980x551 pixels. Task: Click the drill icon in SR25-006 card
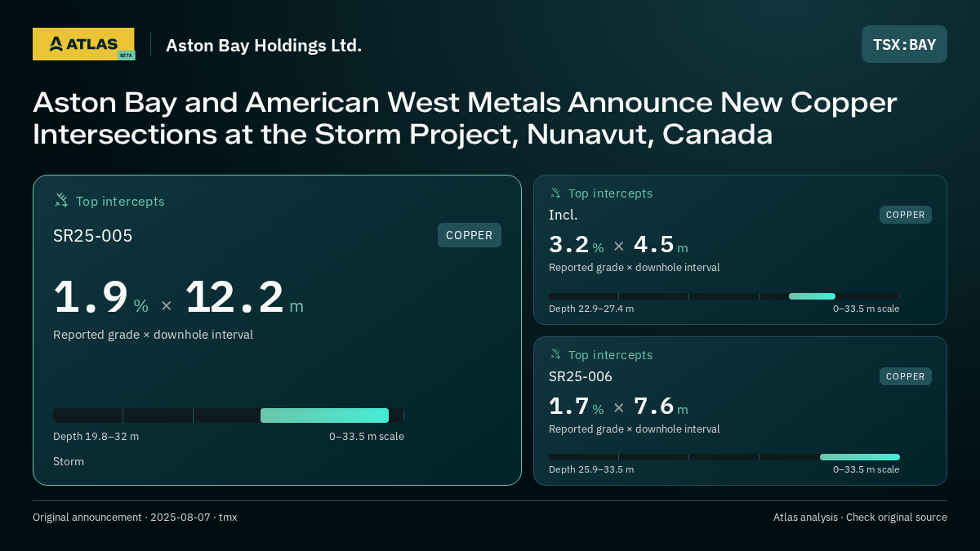click(x=555, y=354)
